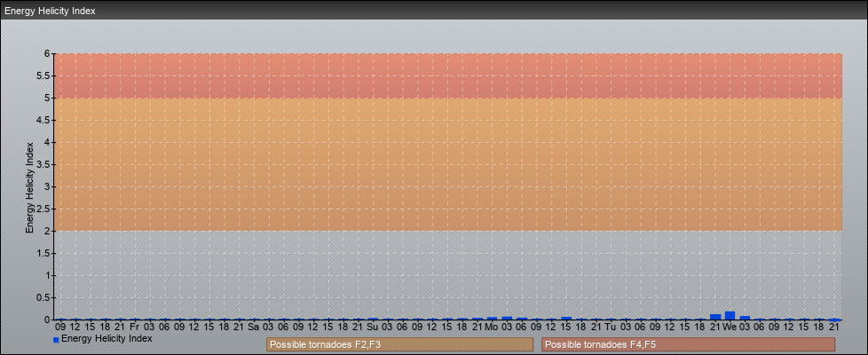Screen dimensions: 868x355
Task: Click the Possible tornadoes F4,F5 legend box
Action: point(688,344)
